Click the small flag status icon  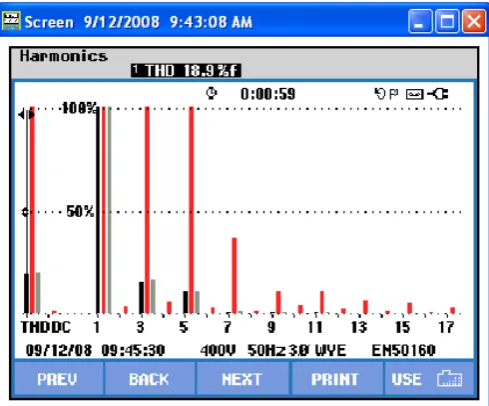click(394, 94)
